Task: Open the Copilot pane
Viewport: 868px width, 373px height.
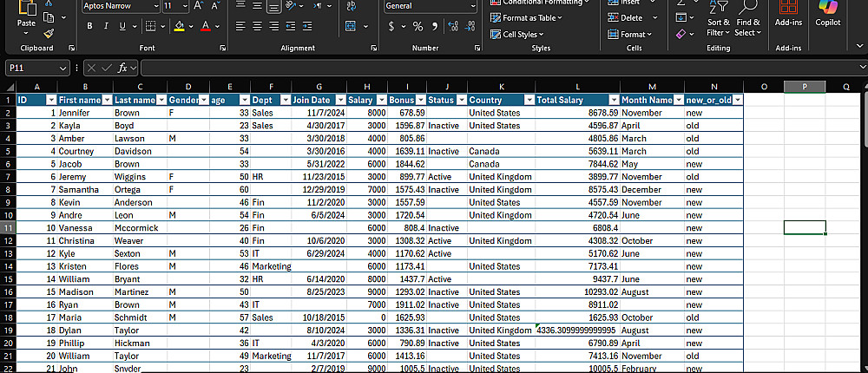Action: click(828, 15)
